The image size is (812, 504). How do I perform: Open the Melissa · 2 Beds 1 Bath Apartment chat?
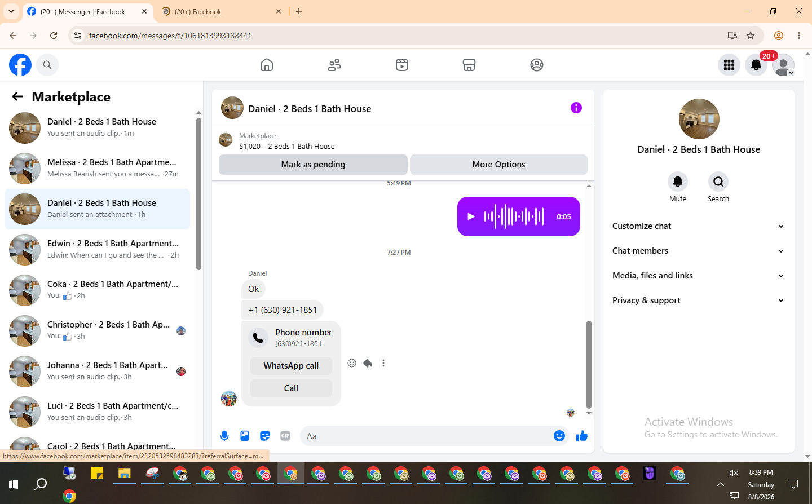coord(97,169)
